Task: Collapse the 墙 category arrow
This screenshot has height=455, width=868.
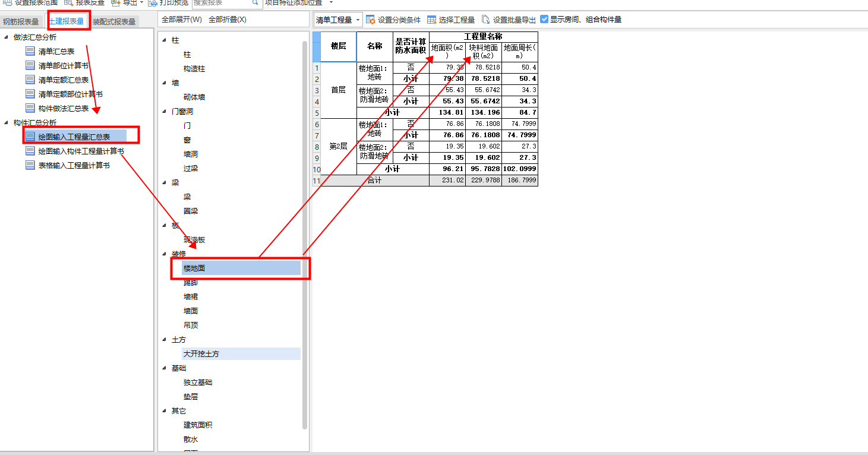Action: [165, 83]
